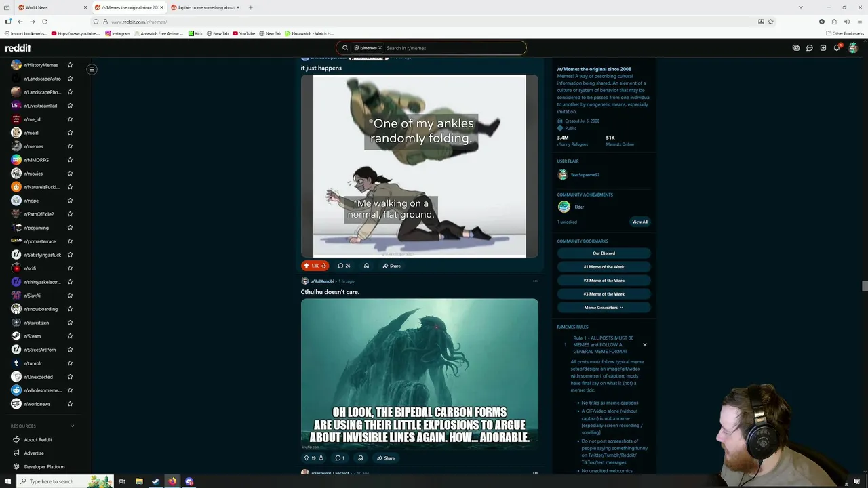Reload the page in browser
This screenshot has width=868, height=488.
point(45,22)
